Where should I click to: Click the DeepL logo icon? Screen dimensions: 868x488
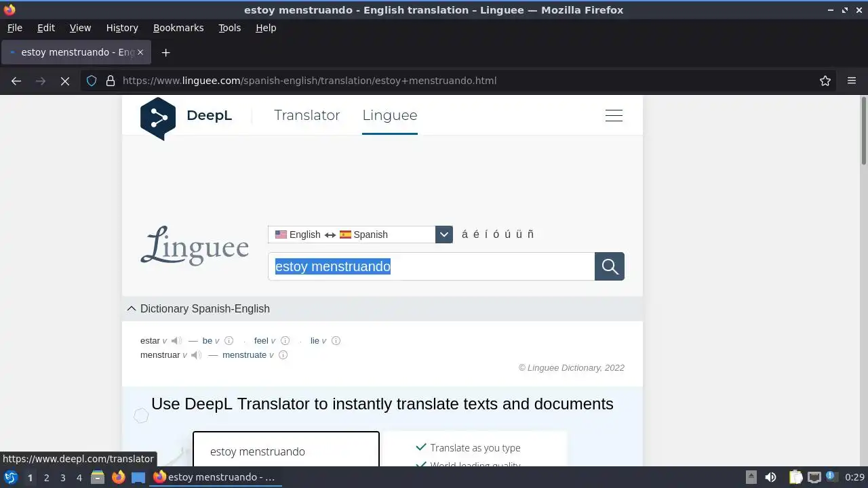158,119
